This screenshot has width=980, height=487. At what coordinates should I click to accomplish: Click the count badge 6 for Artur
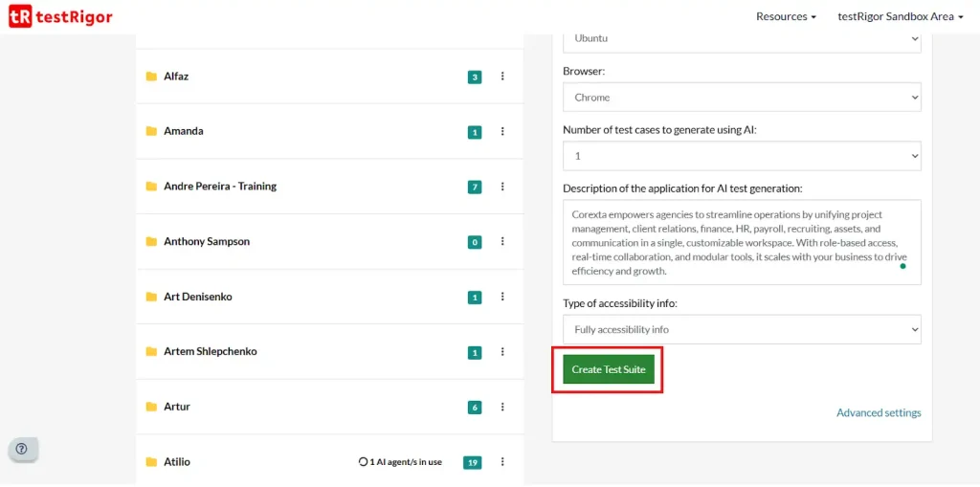coord(475,408)
